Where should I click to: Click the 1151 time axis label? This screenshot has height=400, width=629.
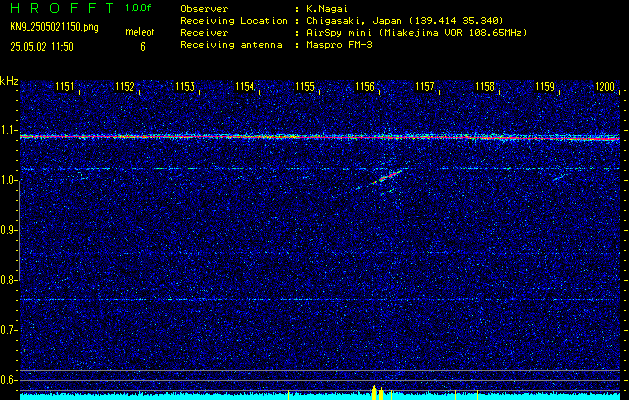(x=65, y=86)
